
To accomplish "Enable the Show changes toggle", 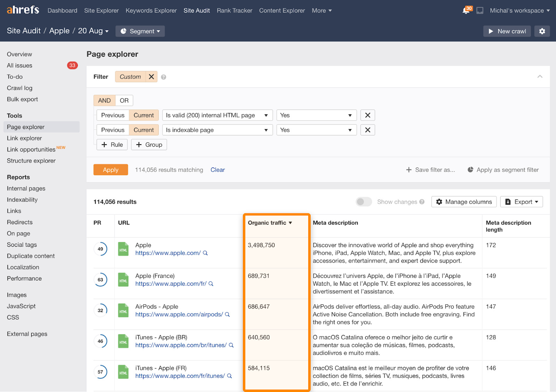I will [x=363, y=202].
